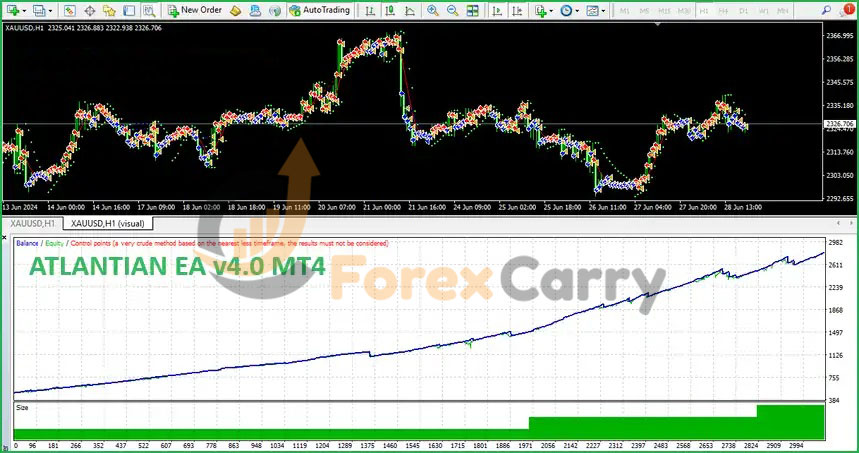Viewport: 859px width, 453px height.
Task: Click the 2366.995 price axis label
Action: [x=838, y=36]
